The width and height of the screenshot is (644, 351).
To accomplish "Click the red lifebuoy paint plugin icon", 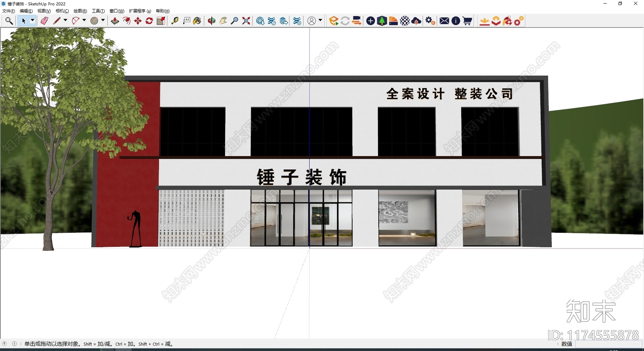I will point(507,21).
